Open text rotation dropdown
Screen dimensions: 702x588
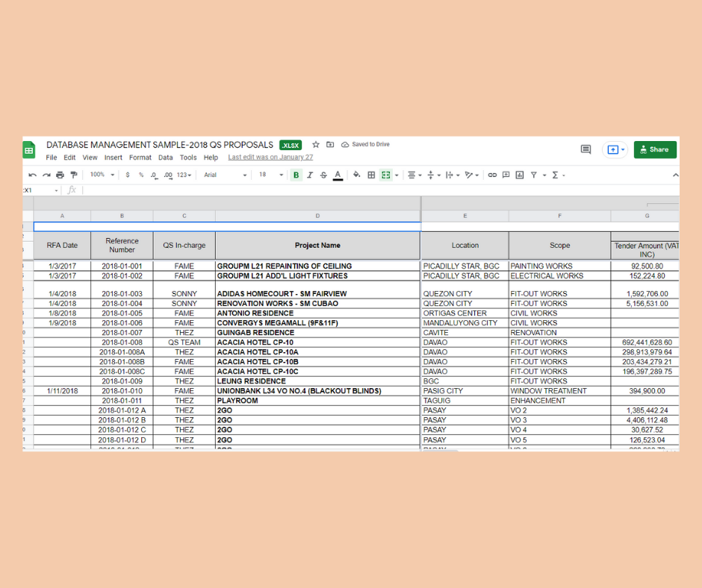click(472, 175)
